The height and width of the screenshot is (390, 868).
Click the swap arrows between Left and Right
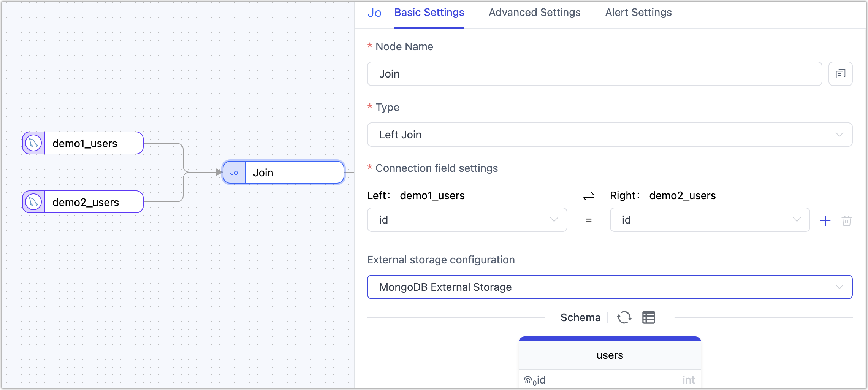[588, 196]
